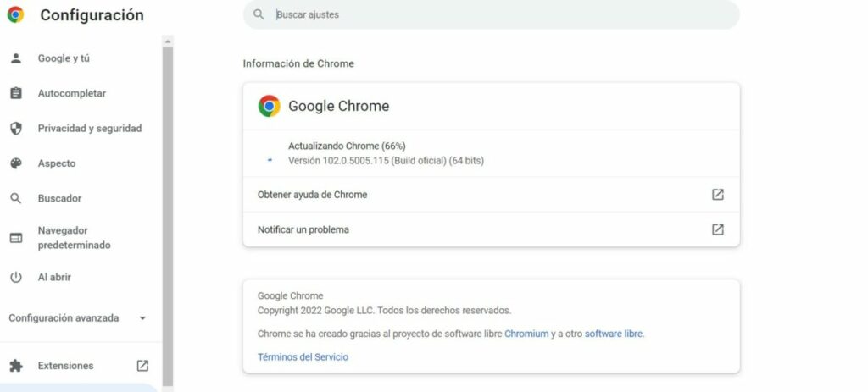Viewport: 868px width, 392px height.
Task: Click the Aspecto palette icon
Action: 16,163
